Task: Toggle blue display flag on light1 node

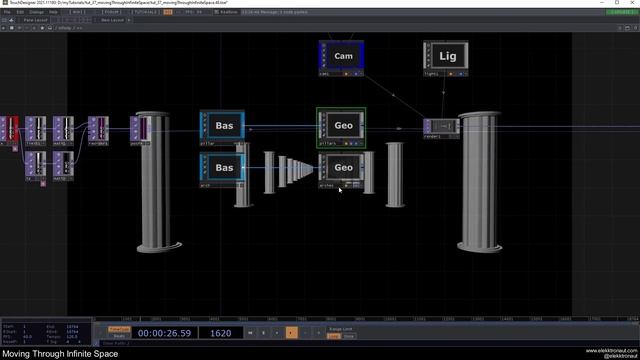Action: click(461, 74)
